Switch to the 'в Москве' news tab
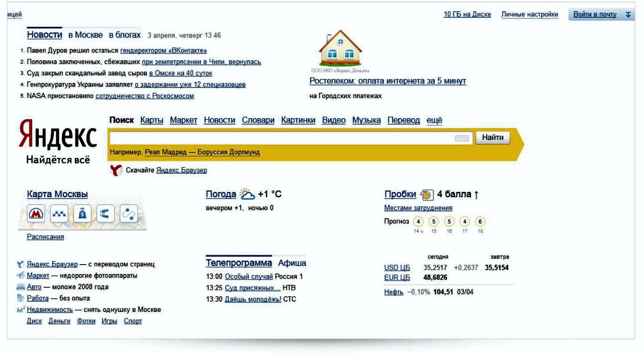Screen dimensions: 644x357 (86, 35)
